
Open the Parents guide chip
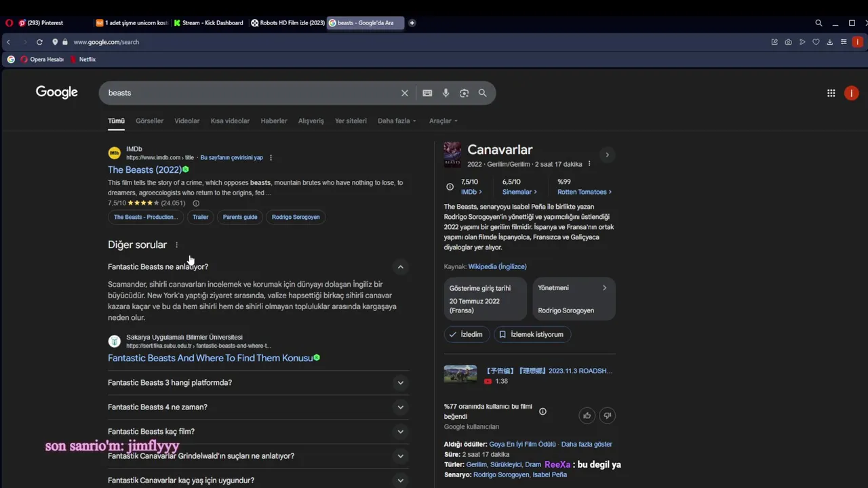pyautogui.click(x=240, y=217)
